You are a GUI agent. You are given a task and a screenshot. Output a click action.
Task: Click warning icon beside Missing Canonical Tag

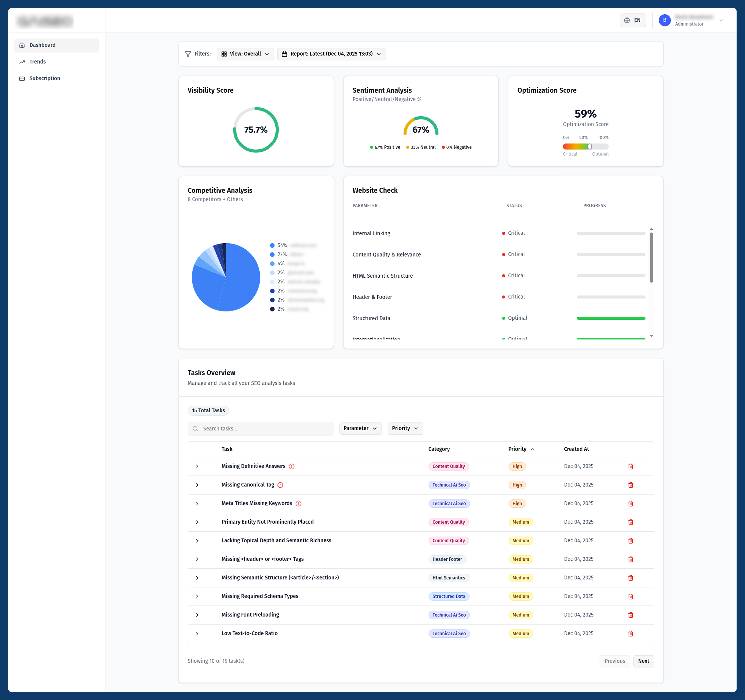pos(280,485)
